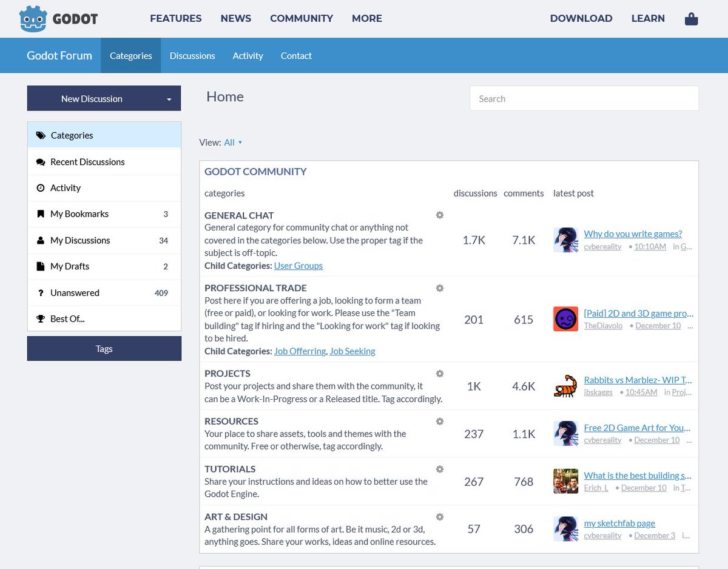Open the PROJECTS category
The width and height of the screenshot is (728, 569).
pyautogui.click(x=227, y=374)
